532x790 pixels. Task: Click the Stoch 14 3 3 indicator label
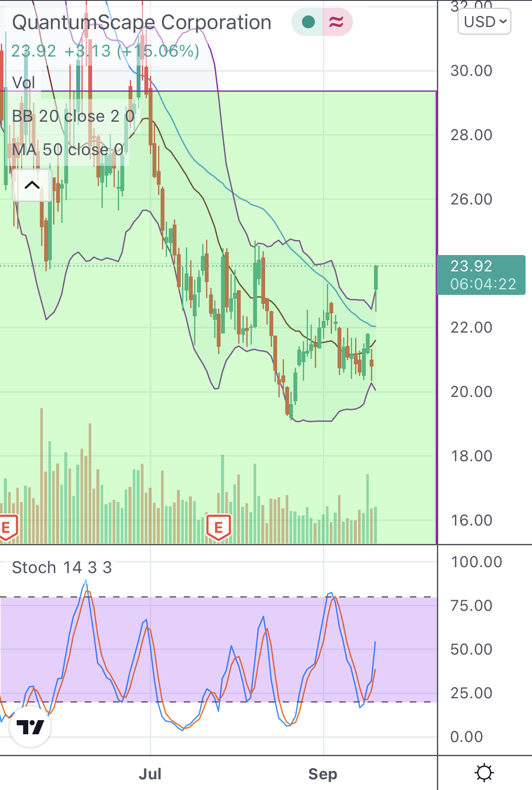pos(62,568)
